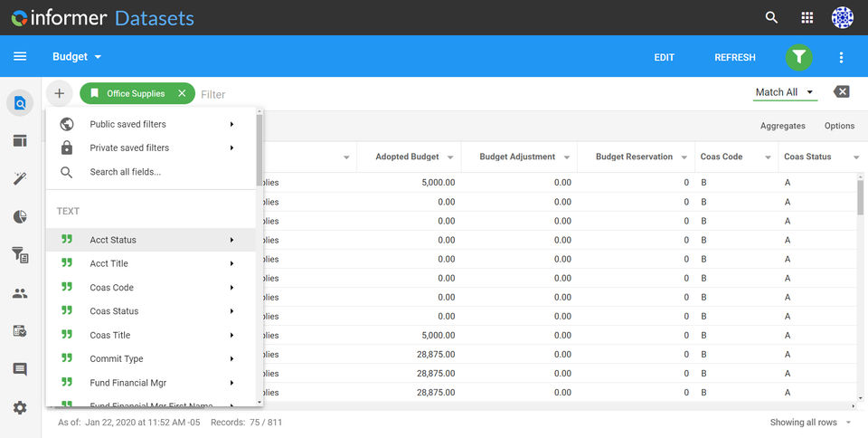Viewport: 868px width, 438px height.
Task: Open the columns layout sidebar icon
Action: [x=20, y=140]
